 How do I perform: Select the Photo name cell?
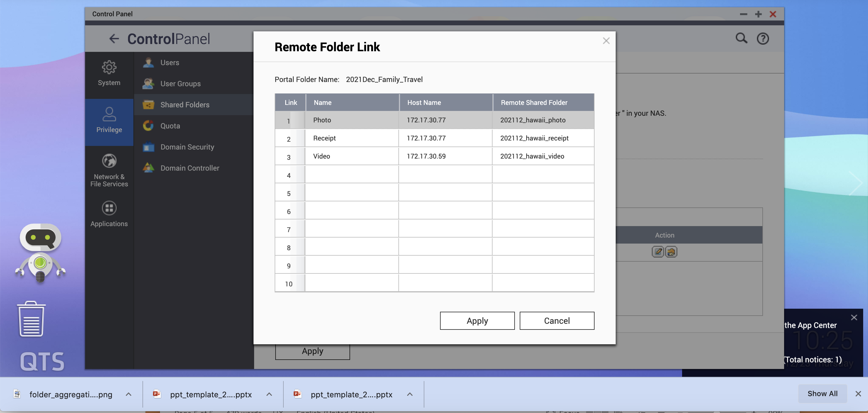point(352,120)
